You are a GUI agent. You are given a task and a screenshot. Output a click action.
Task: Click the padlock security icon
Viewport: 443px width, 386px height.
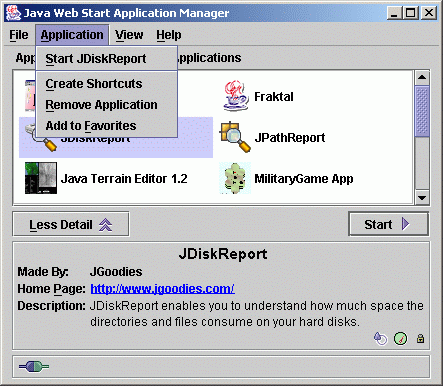420,338
